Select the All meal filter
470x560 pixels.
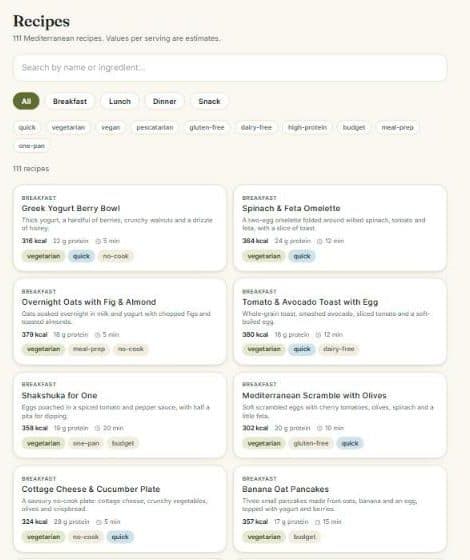click(26, 101)
